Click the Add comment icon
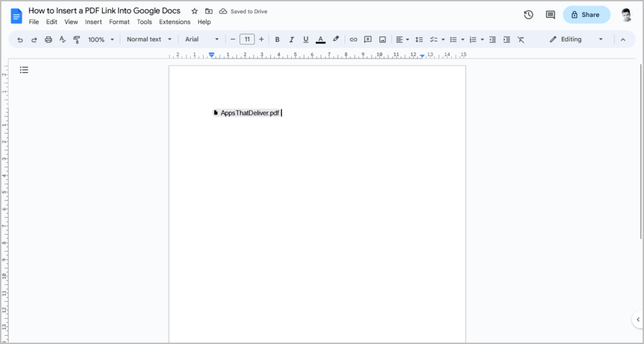644x344 pixels. click(368, 40)
